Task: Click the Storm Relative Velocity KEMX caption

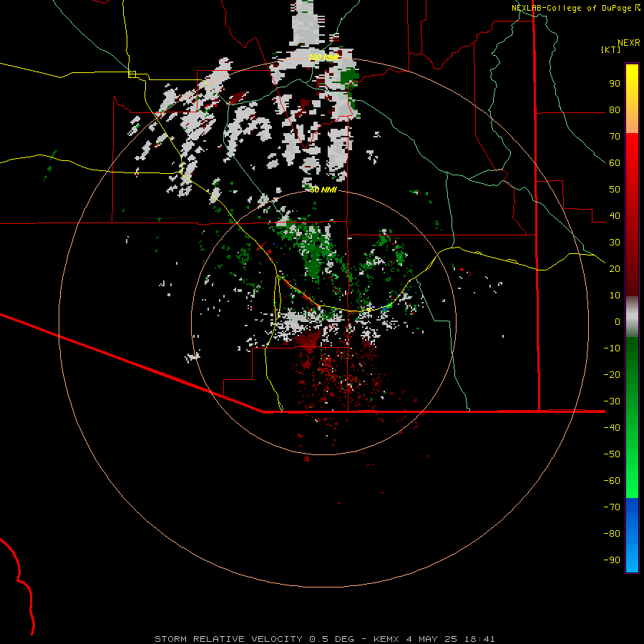Action: click(325, 639)
